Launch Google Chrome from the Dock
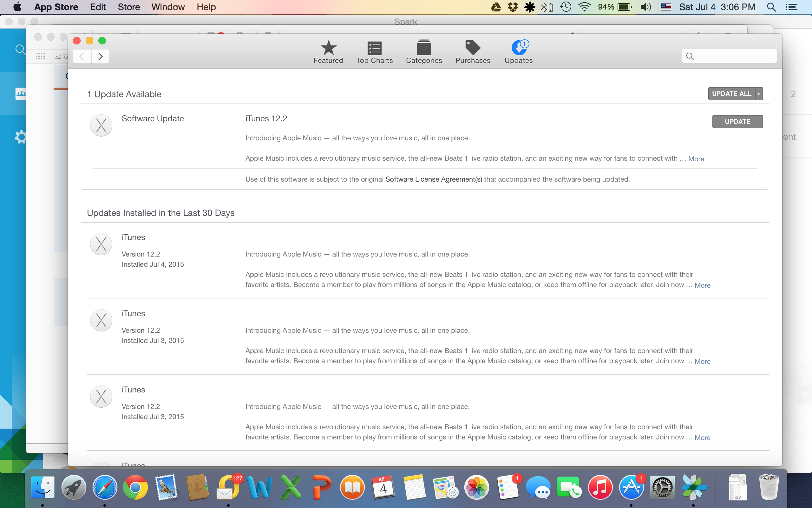Viewport: 812px width, 508px height. 135,487
